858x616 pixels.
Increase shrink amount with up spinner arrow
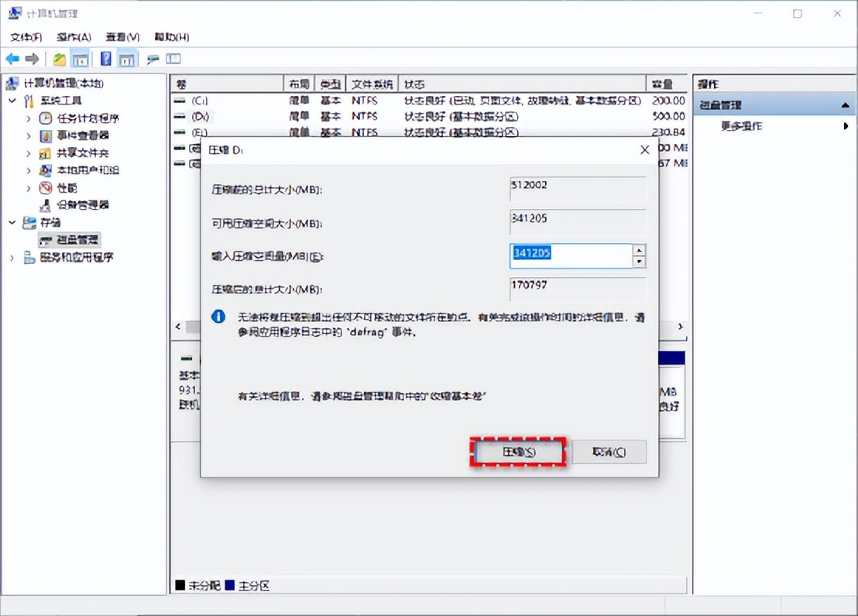pos(639,250)
